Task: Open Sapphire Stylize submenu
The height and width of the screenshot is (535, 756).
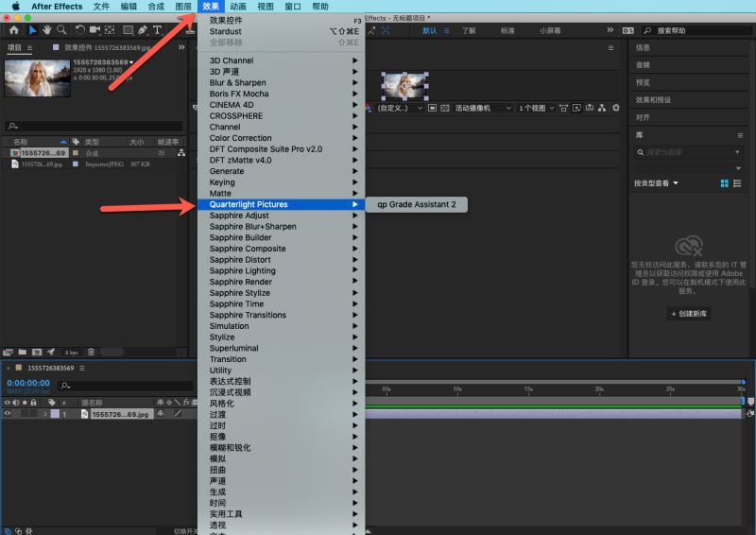Action: click(281, 293)
